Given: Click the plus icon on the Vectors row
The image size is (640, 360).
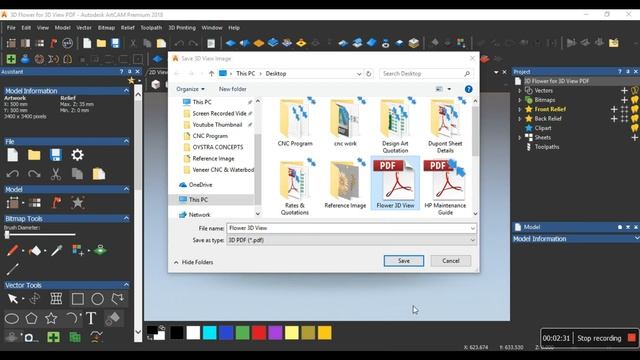Looking at the screenshot, I should point(624,91).
